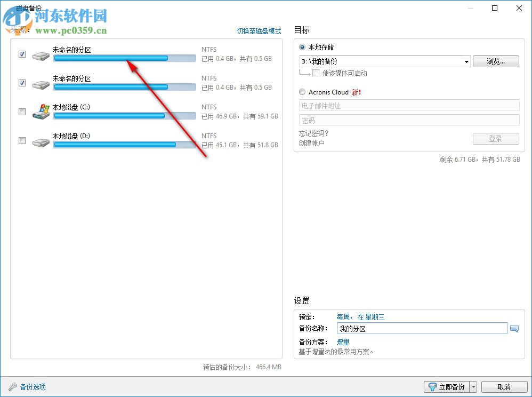The height and width of the screenshot is (397, 532).
Task: Click the key icon on 立即备份 button
Action: [431, 386]
